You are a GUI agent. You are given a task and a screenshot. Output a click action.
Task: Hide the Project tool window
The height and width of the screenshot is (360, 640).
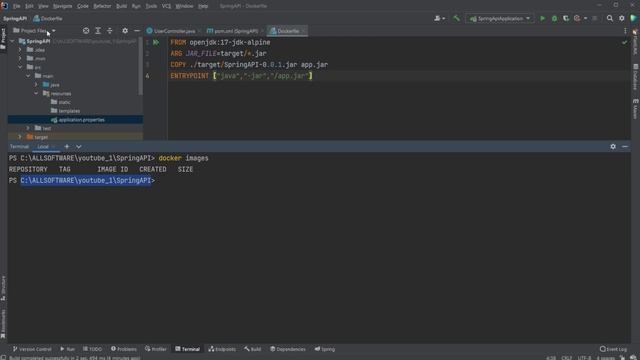pos(137,31)
